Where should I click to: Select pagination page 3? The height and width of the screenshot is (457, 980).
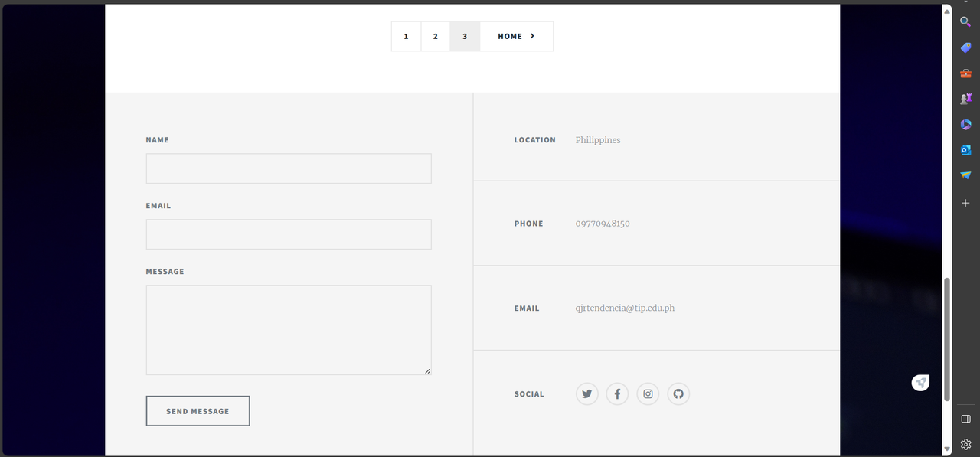click(x=465, y=36)
